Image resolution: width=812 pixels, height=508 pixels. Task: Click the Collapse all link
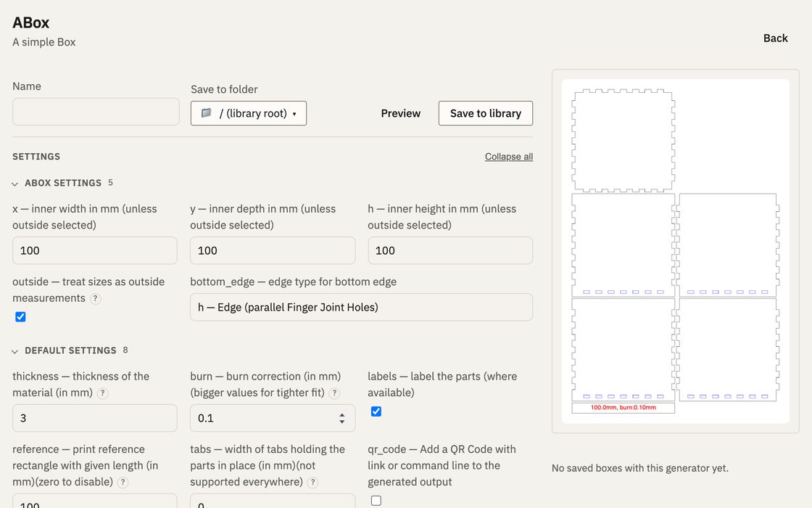[x=508, y=157]
